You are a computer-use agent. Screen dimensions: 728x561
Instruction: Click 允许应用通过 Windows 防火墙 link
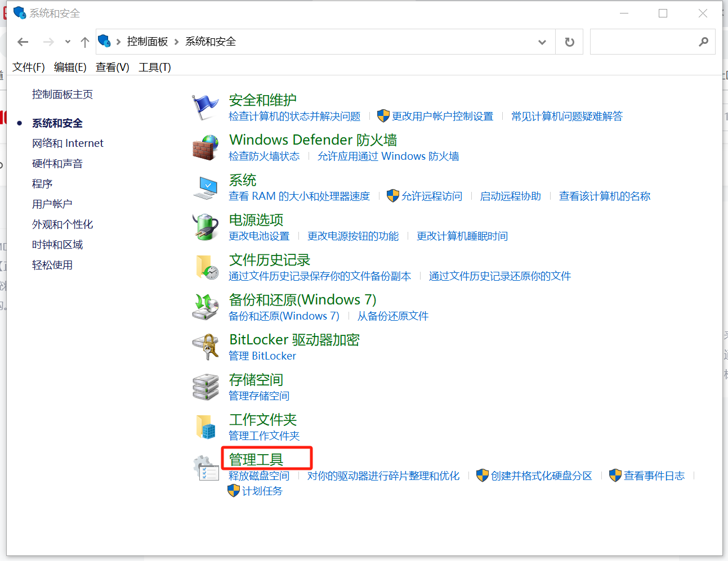point(388,156)
